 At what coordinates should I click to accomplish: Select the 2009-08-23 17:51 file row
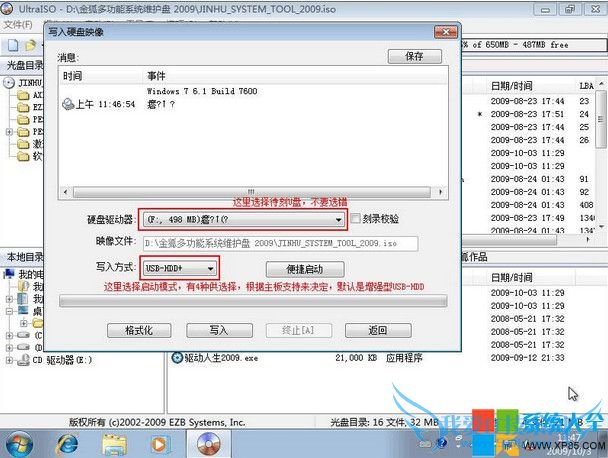point(527,114)
